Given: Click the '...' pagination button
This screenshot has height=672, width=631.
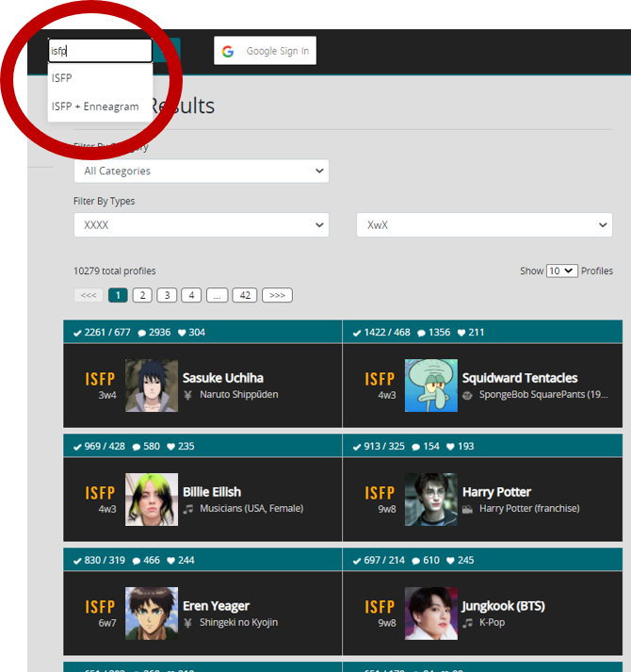Looking at the screenshot, I should pos(218,295).
